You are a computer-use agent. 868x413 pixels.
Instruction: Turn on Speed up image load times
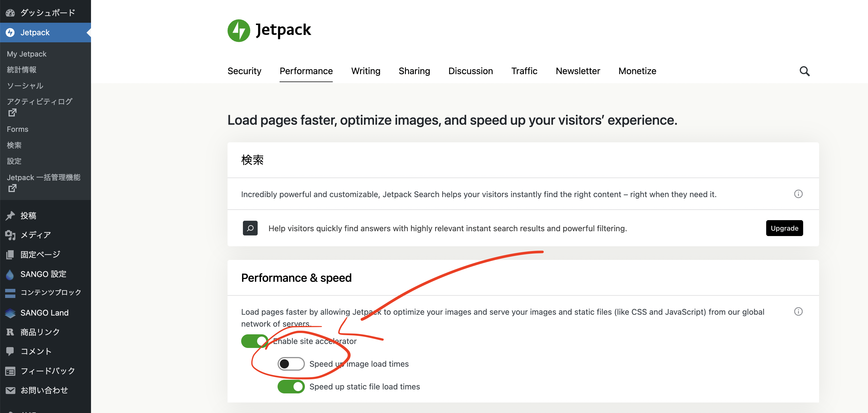(291, 364)
